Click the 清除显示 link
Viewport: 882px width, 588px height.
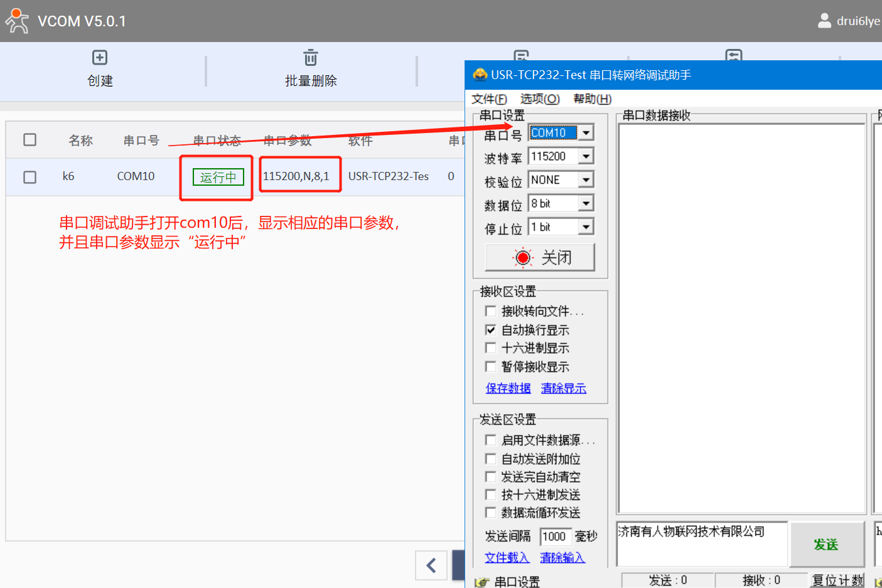(x=563, y=388)
